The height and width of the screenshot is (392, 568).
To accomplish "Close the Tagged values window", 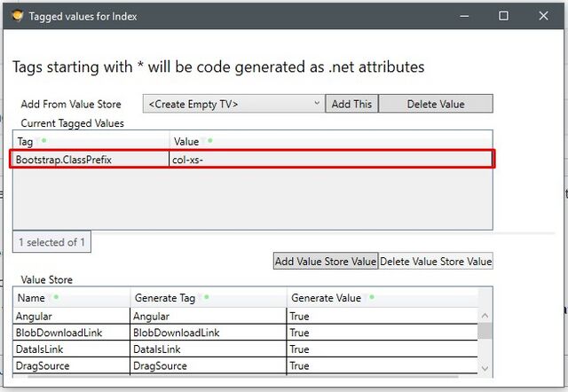I will coord(543,16).
